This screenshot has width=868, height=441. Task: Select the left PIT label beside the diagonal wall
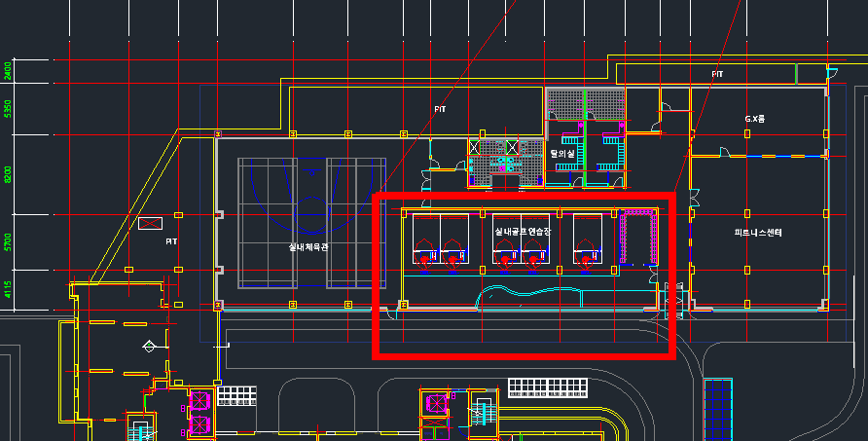(x=171, y=240)
